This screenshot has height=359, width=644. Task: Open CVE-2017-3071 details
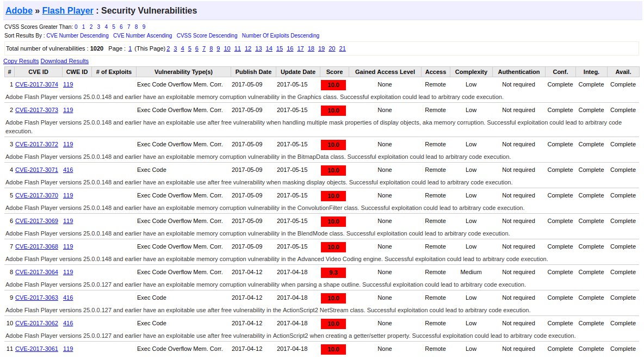36,170
